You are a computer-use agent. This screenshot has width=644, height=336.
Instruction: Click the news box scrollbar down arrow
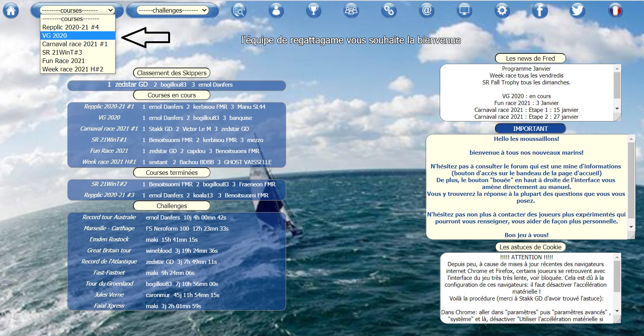[x=617, y=109]
